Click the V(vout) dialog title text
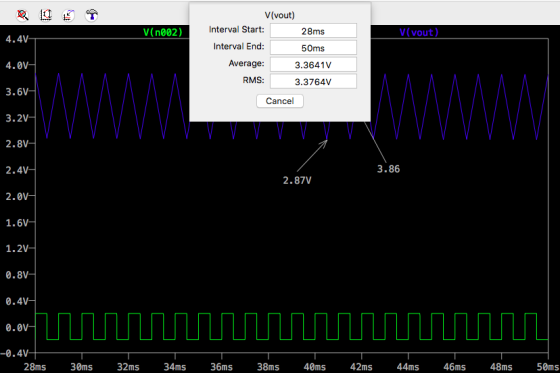560x373 pixels. pyautogui.click(x=280, y=15)
